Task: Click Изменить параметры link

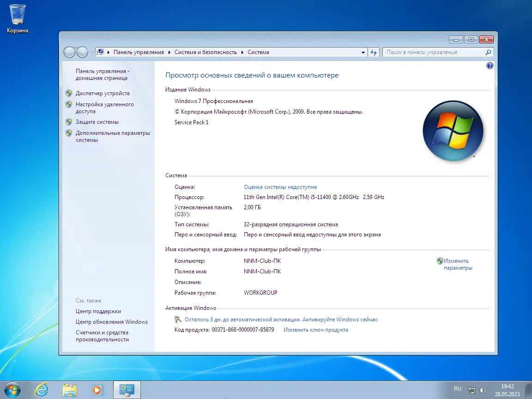Action: 458,264
